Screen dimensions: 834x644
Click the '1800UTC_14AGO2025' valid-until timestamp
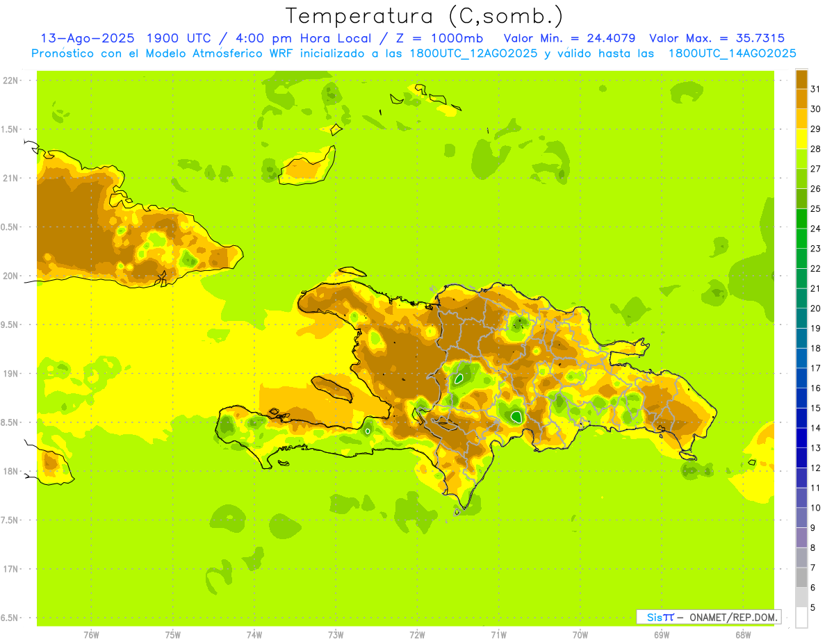coord(732,53)
